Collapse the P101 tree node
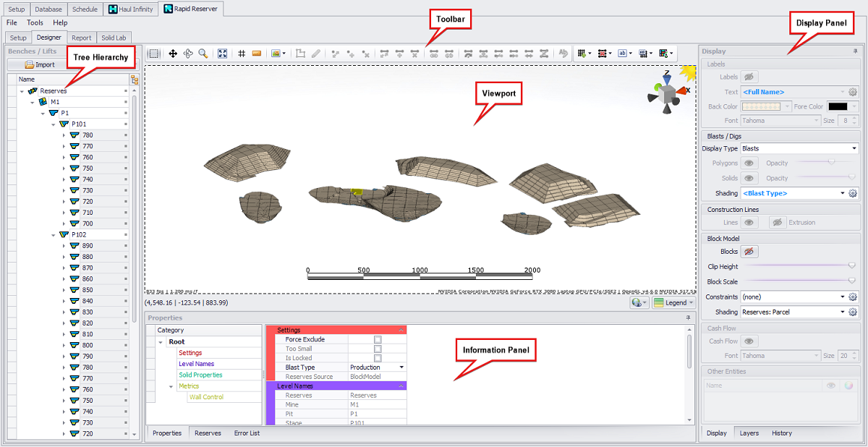This screenshot has height=447, width=868. tap(53, 124)
